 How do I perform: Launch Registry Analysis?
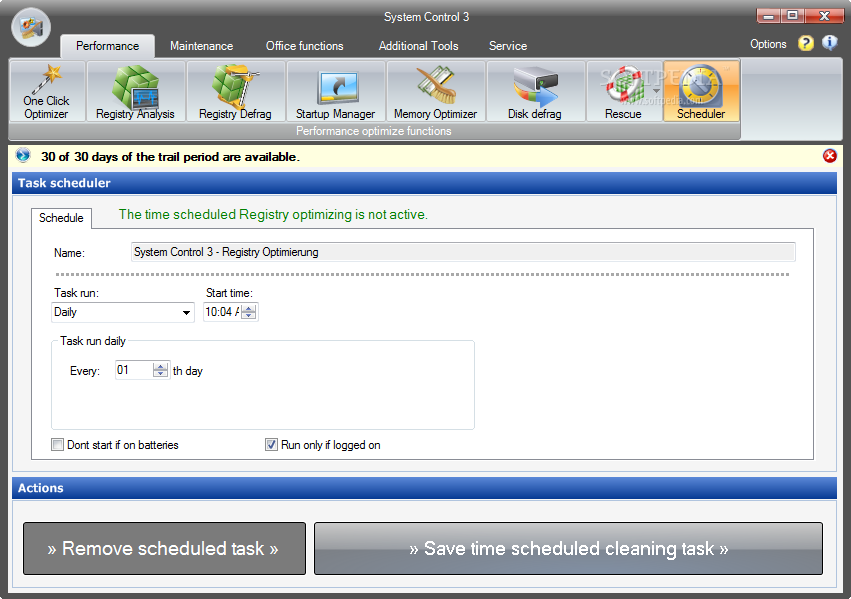point(135,91)
